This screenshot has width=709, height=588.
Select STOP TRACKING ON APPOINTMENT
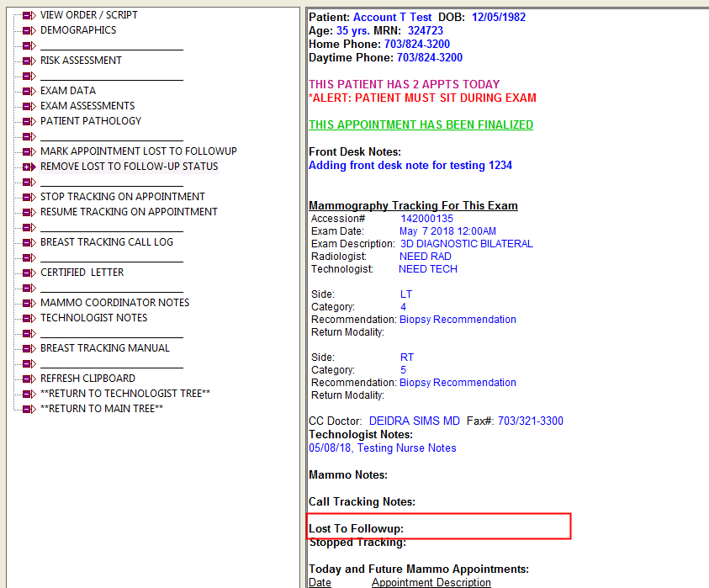(123, 197)
